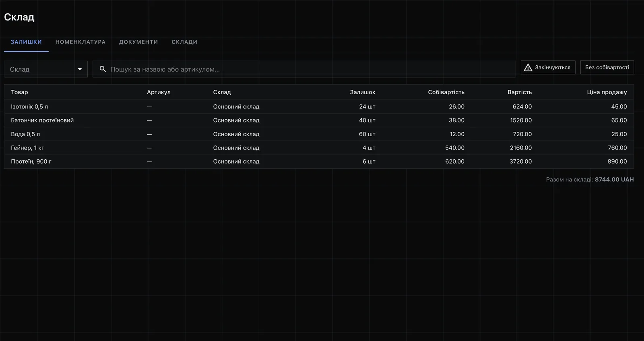Click the Залишок column header

[x=363, y=92]
